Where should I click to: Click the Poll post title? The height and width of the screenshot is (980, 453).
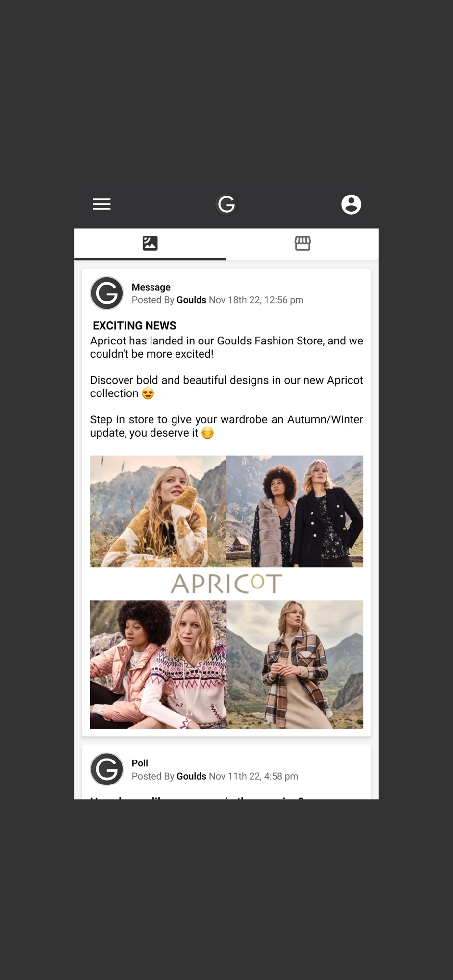tap(140, 763)
